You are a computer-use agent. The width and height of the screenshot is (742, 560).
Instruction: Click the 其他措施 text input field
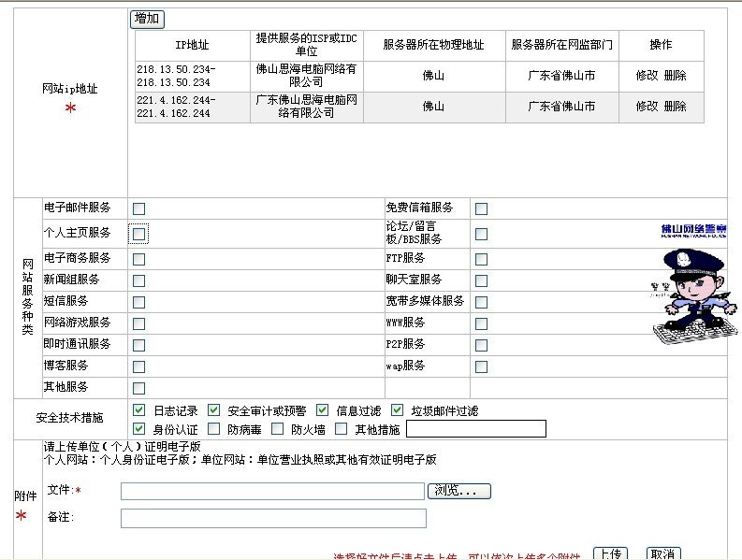476,429
